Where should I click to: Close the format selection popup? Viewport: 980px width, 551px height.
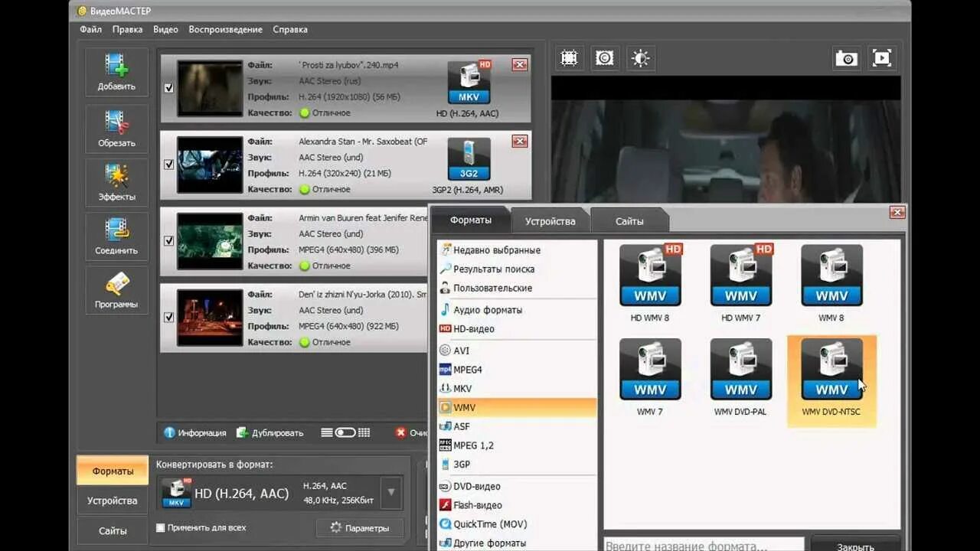pyautogui.click(x=897, y=213)
